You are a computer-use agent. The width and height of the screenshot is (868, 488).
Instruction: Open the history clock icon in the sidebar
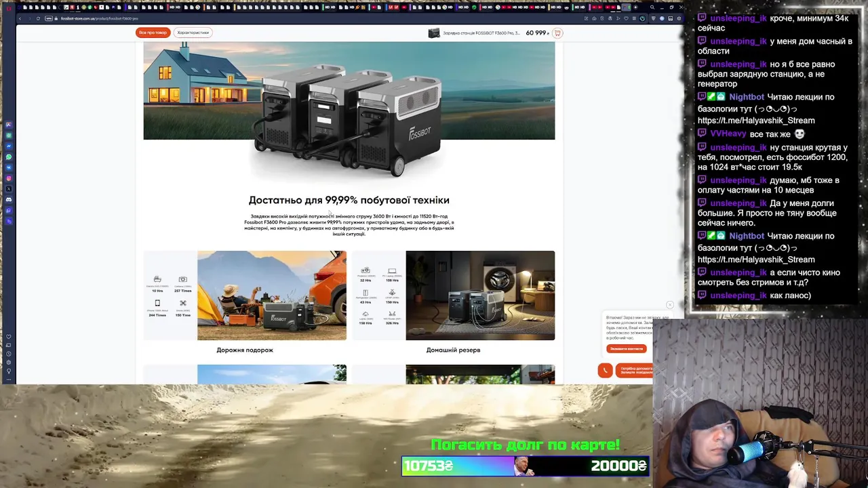pos(9,354)
